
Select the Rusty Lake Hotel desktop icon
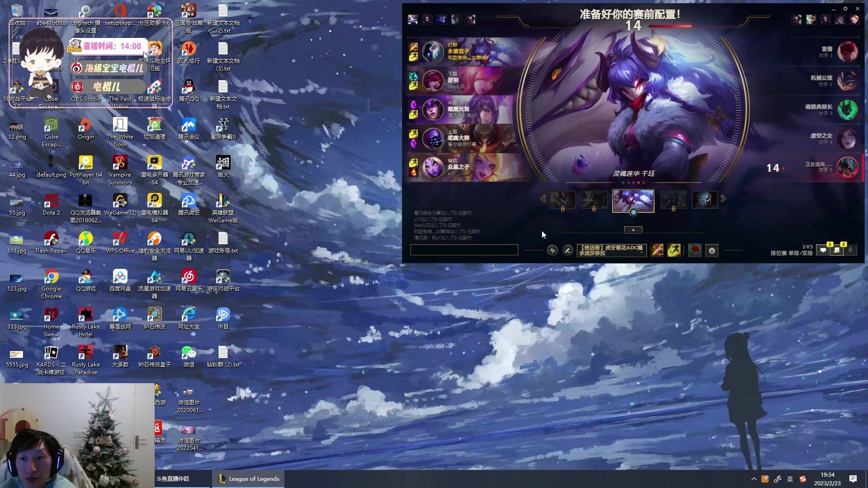pyautogui.click(x=86, y=322)
